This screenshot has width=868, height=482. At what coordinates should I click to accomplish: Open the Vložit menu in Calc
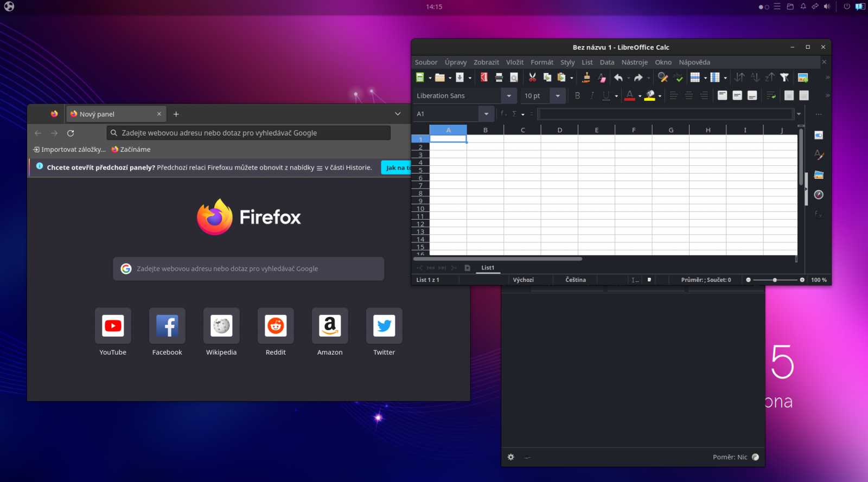515,62
